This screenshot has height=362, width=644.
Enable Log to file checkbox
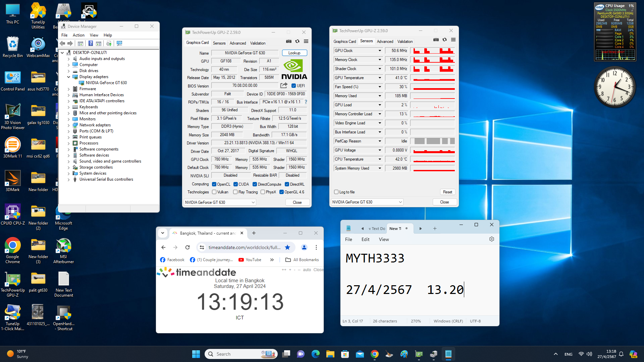pos(336,192)
